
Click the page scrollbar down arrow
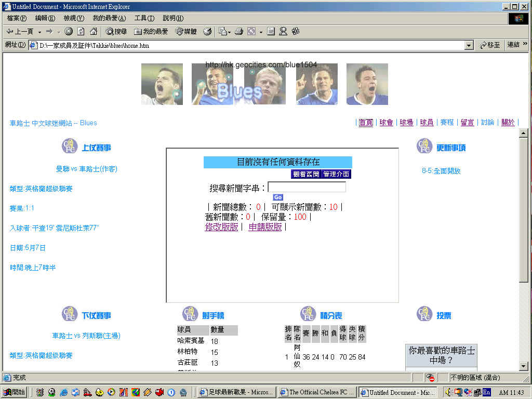point(524,366)
